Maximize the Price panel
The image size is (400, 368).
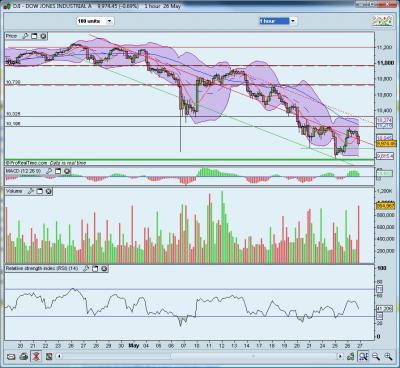click(x=34, y=36)
